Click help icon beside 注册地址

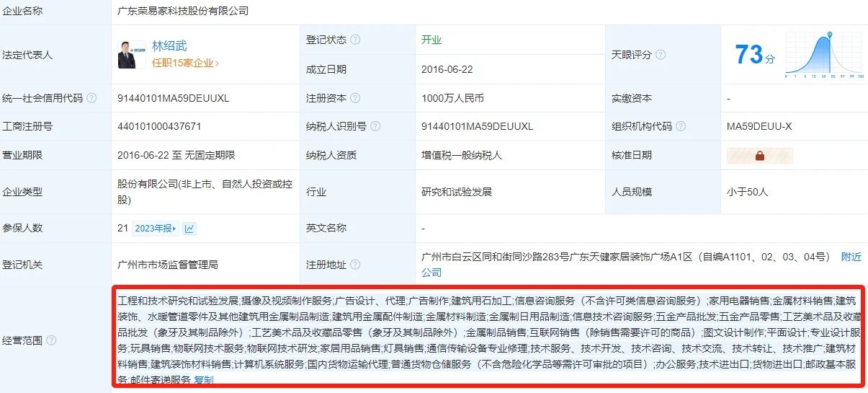pos(355,265)
